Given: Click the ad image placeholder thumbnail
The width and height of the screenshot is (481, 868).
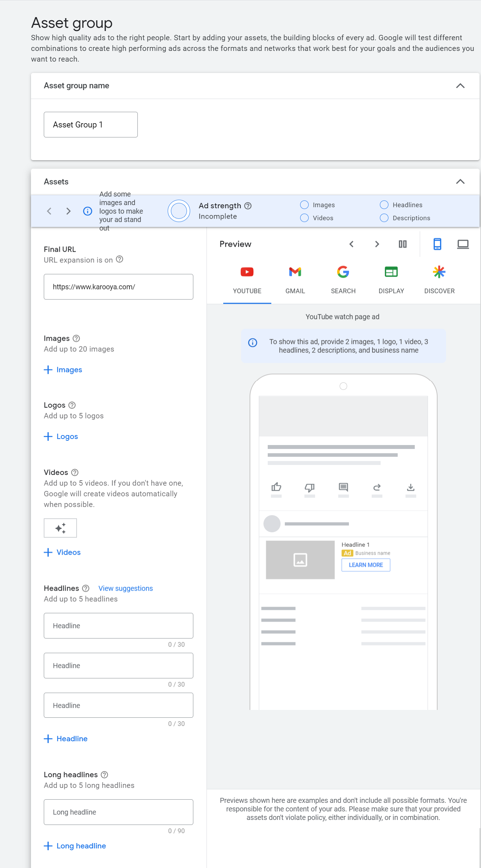Looking at the screenshot, I should (300, 560).
